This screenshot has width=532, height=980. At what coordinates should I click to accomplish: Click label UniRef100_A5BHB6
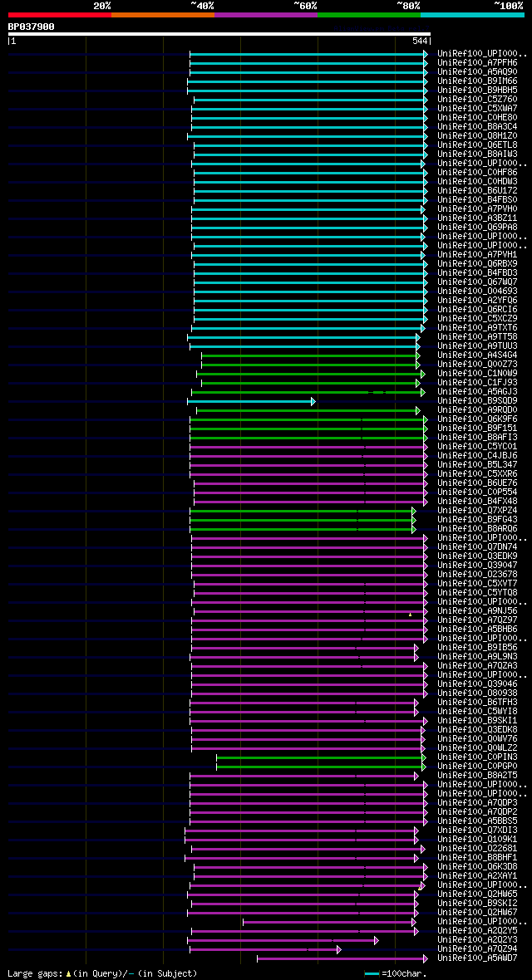[477, 630]
